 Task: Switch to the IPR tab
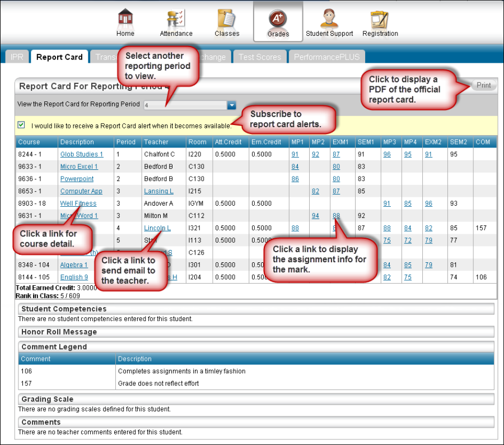click(x=16, y=57)
